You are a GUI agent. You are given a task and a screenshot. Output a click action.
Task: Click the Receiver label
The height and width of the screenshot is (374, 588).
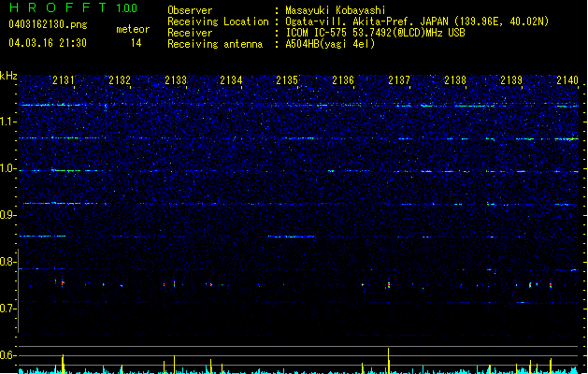(190, 33)
